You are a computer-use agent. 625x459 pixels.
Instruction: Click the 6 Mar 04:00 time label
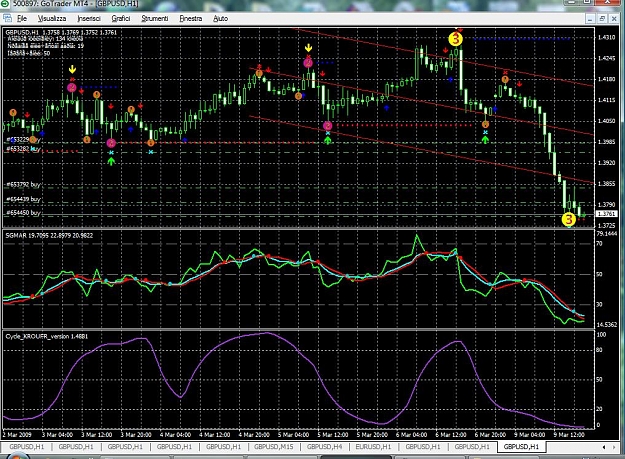coord(411,434)
